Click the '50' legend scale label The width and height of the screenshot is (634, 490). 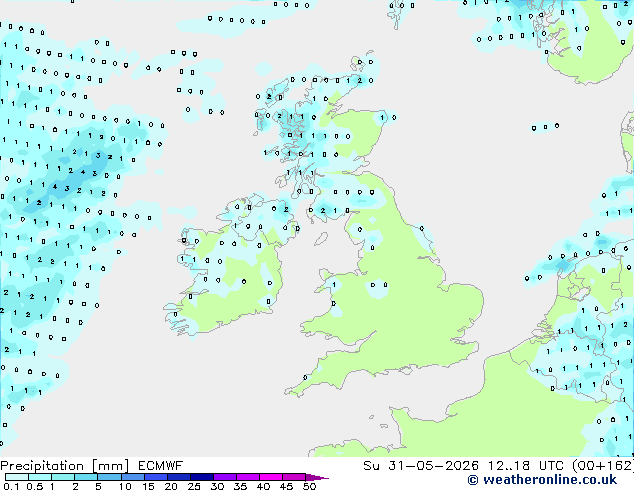[309, 486]
